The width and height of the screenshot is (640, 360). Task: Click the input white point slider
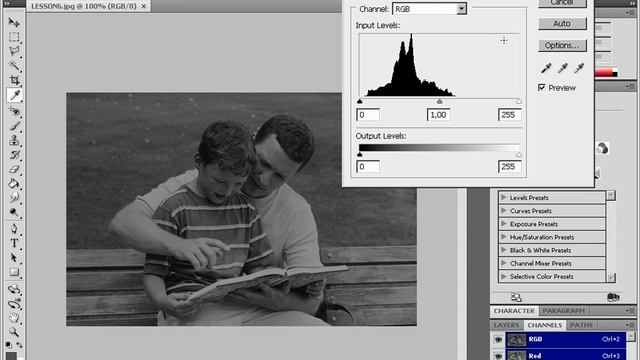518,101
